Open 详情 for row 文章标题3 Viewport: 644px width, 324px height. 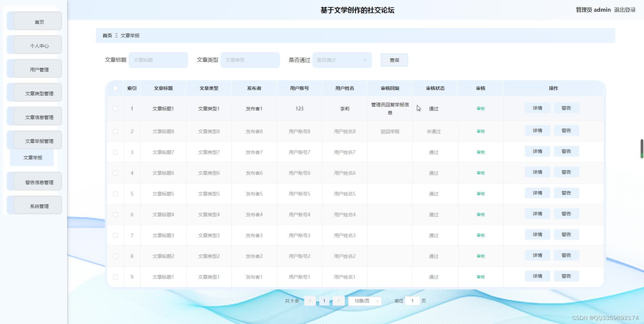point(537,234)
